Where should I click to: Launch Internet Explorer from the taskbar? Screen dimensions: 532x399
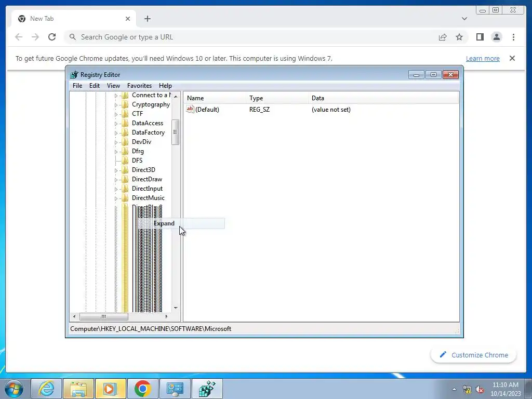(x=46, y=389)
